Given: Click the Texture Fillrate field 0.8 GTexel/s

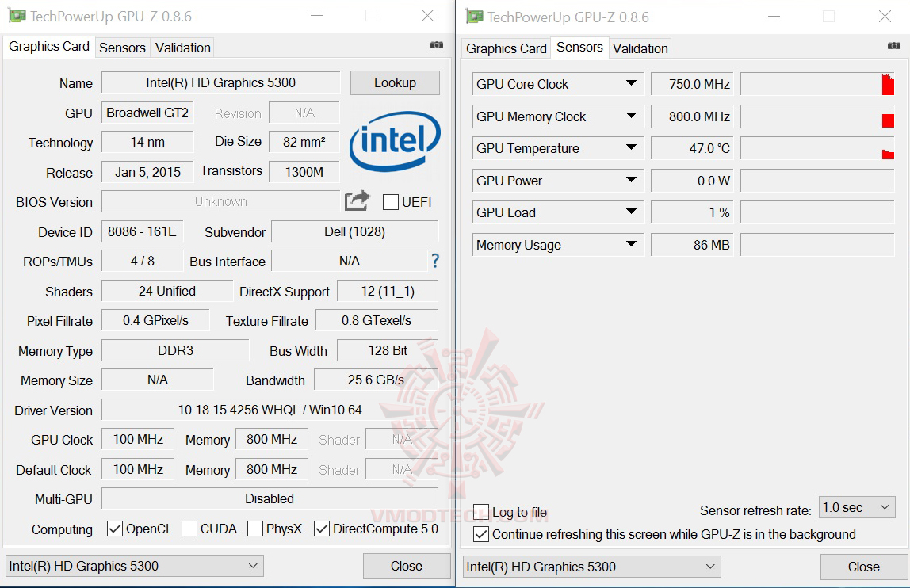Looking at the screenshot, I should click(377, 320).
